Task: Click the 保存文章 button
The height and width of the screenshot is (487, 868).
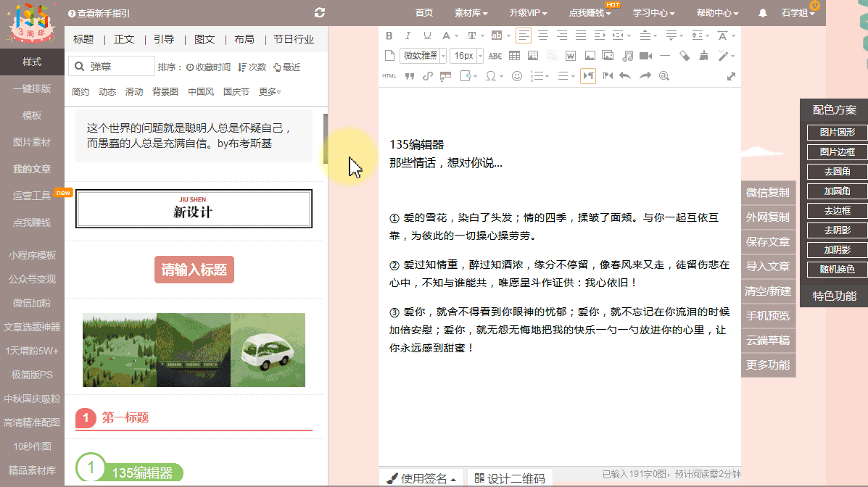Action: [769, 242]
